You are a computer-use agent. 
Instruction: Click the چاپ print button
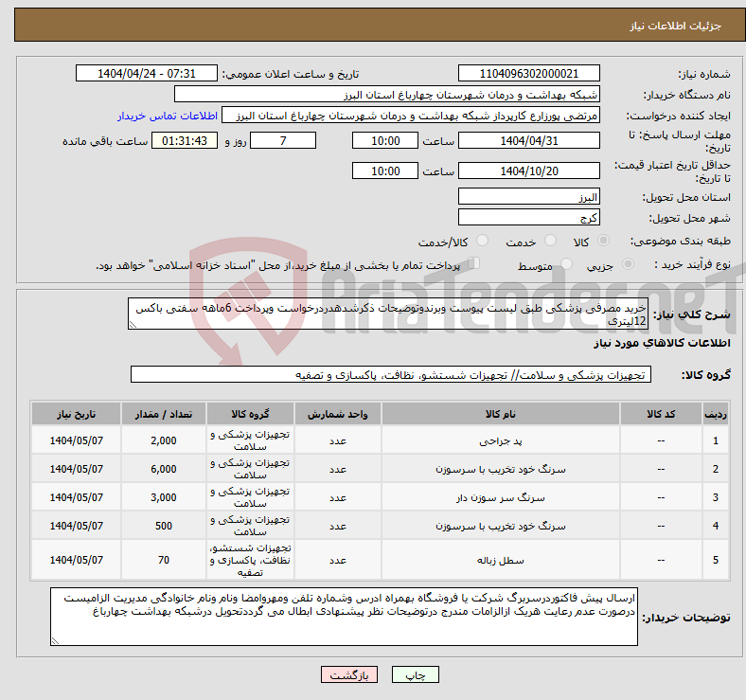click(x=416, y=674)
